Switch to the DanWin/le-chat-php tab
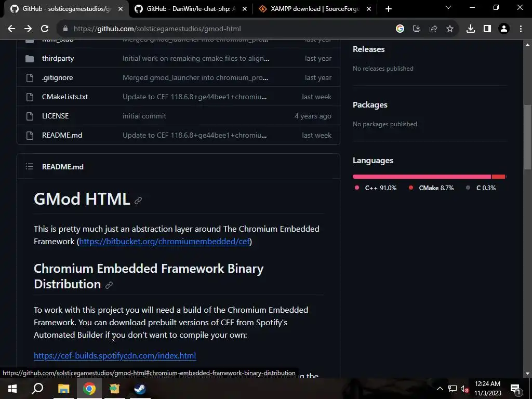 [x=191, y=9]
